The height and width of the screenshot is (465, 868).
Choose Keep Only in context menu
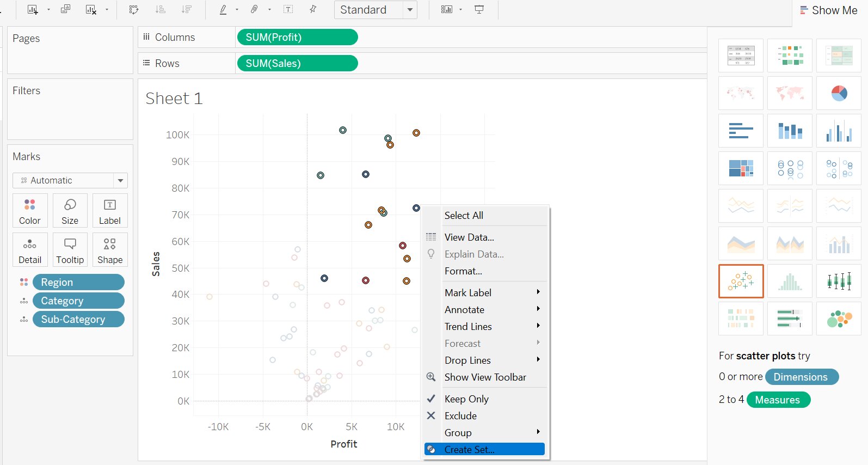point(466,399)
